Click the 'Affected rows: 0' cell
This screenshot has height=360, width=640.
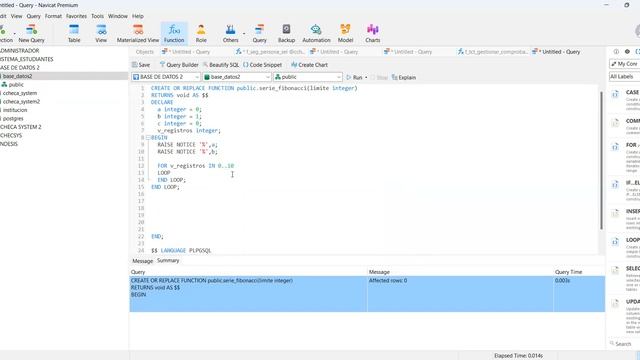[388, 280]
